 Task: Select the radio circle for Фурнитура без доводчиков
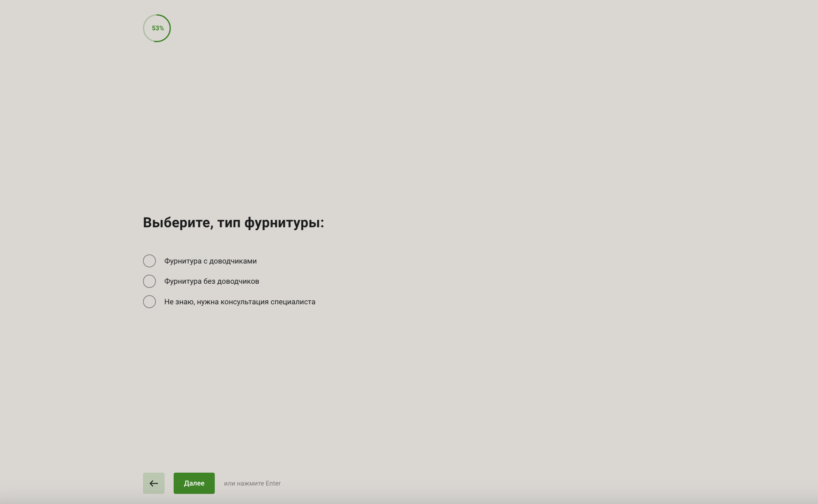[x=149, y=281]
